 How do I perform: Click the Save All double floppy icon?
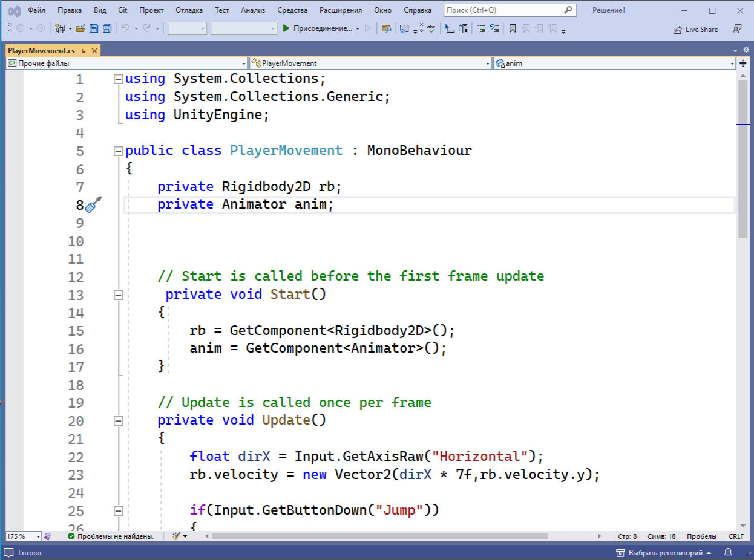click(107, 28)
